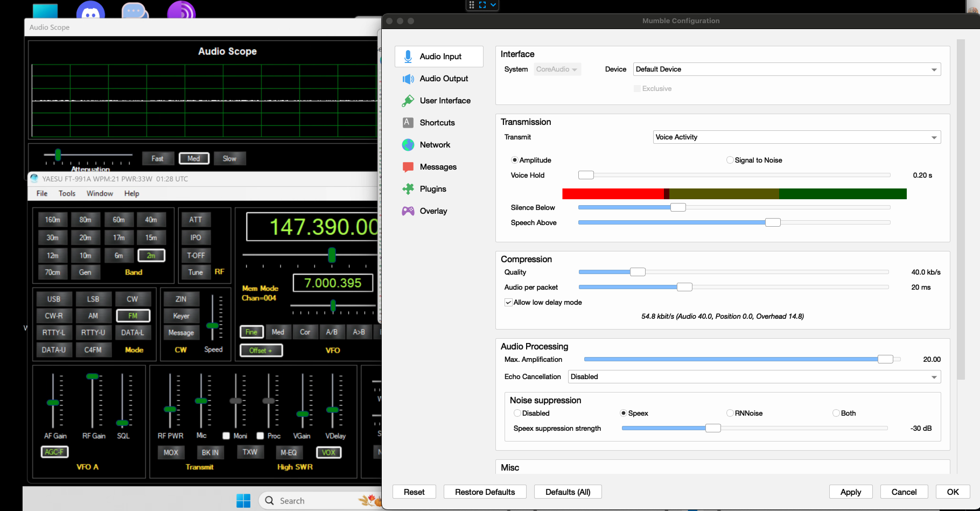The width and height of the screenshot is (980, 511).
Task: Open the Window menu in radio app
Action: tap(100, 193)
